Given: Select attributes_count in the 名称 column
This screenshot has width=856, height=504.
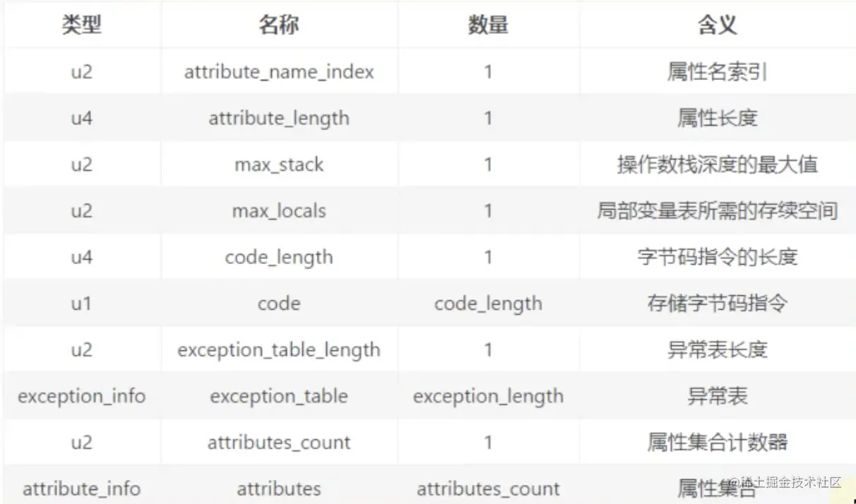Looking at the screenshot, I should tap(279, 443).
